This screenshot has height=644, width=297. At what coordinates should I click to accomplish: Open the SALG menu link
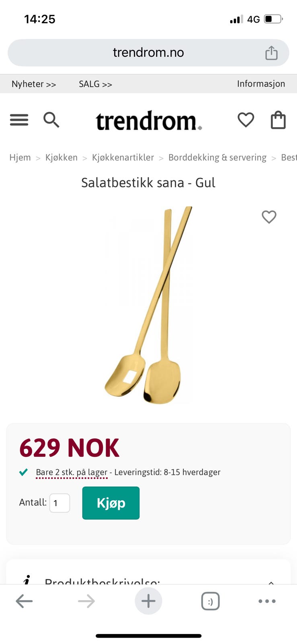tap(95, 84)
